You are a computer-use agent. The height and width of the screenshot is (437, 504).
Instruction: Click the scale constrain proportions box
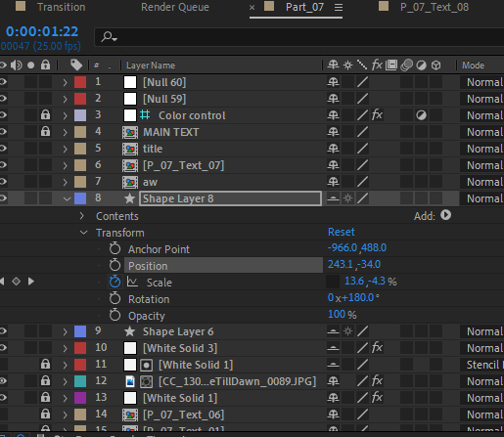click(333, 282)
